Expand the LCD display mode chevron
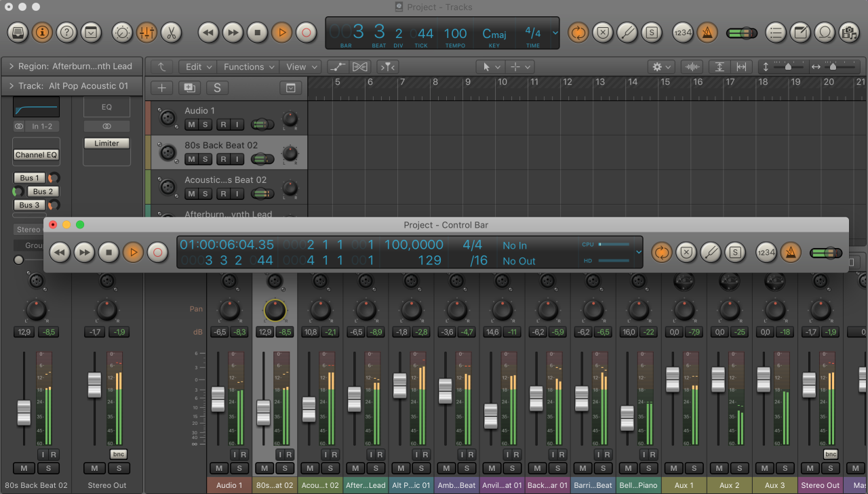The image size is (868, 494). [x=555, y=33]
